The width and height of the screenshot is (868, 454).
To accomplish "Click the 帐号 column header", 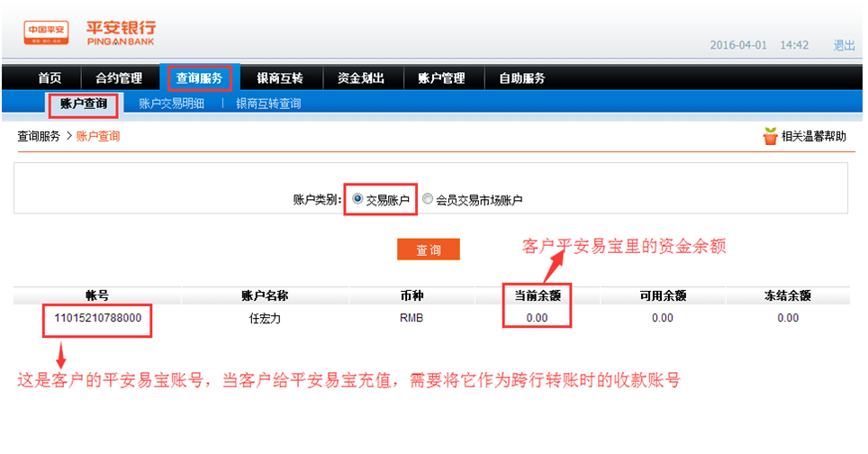I will [x=97, y=295].
